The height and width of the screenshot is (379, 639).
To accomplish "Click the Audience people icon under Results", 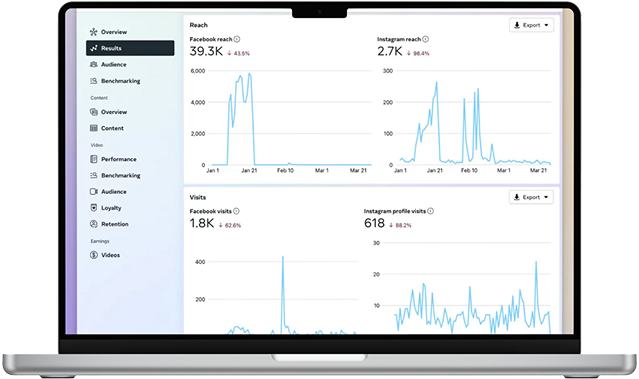I will (94, 64).
